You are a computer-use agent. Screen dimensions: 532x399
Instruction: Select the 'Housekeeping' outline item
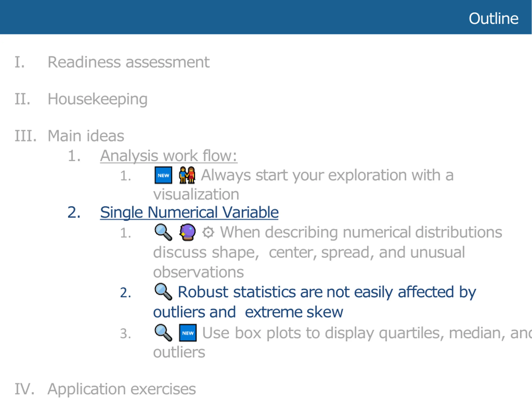click(x=98, y=99)
